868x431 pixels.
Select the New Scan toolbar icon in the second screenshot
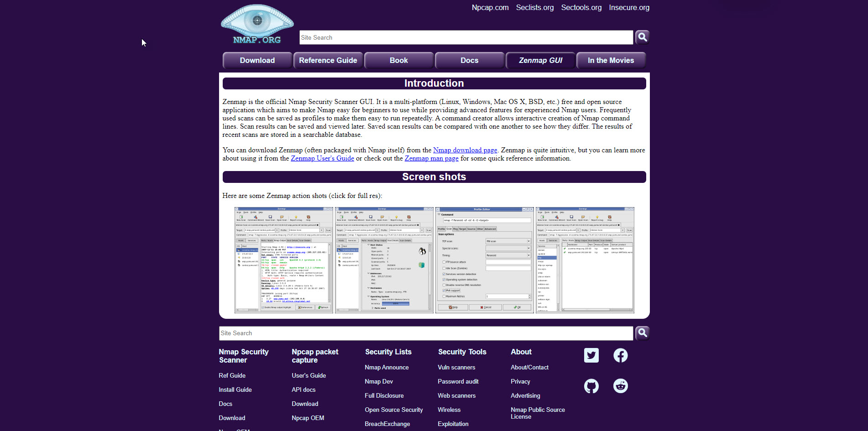coord(341,218)
